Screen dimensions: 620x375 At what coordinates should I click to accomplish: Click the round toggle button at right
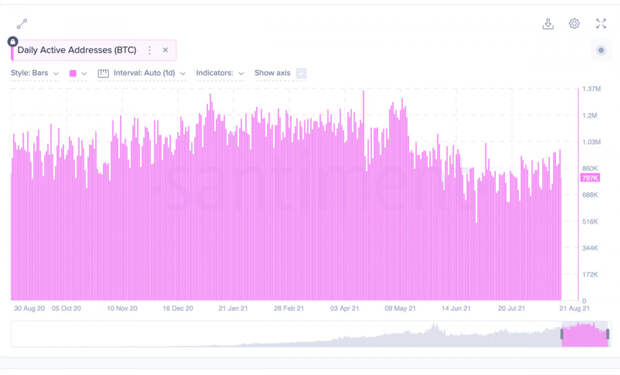pos(601,50)
